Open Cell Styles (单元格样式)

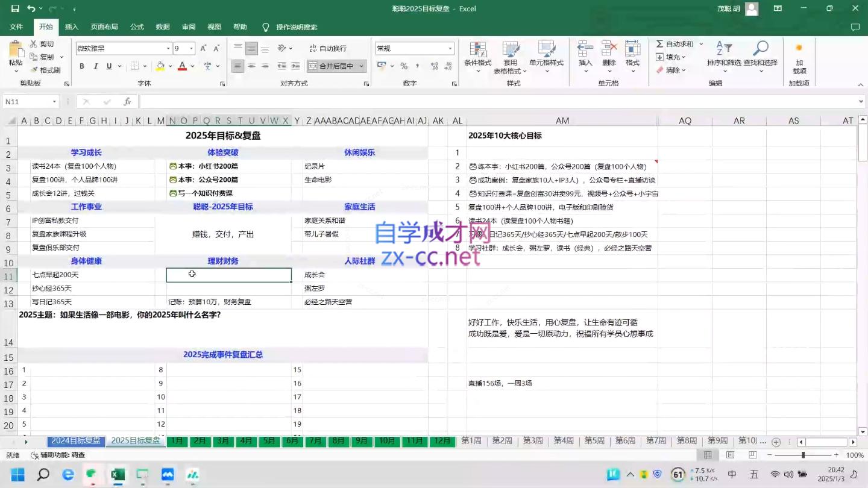tap(546, 57)
